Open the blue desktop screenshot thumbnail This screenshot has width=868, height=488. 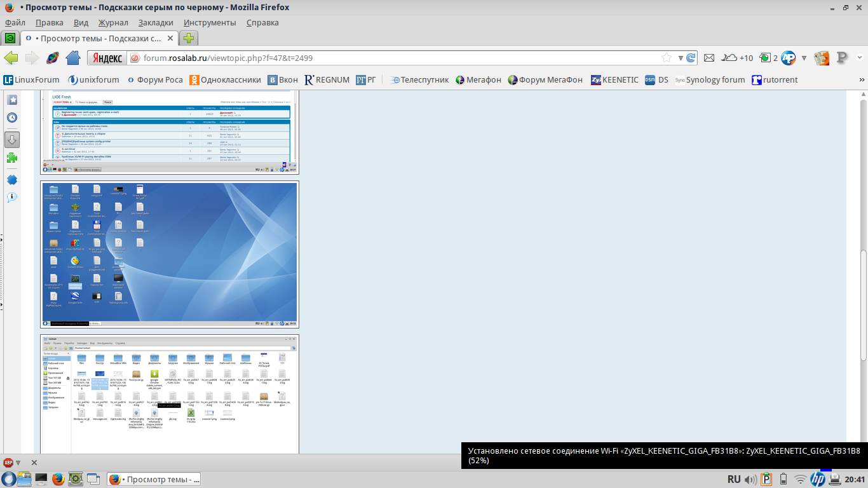[x=170, y=255]
